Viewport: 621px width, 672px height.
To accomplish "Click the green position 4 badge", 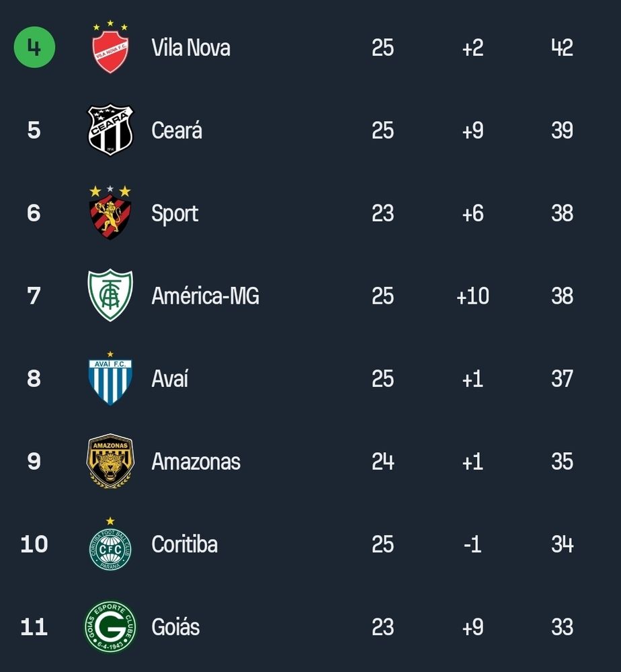I will click(x=34, y=47).
